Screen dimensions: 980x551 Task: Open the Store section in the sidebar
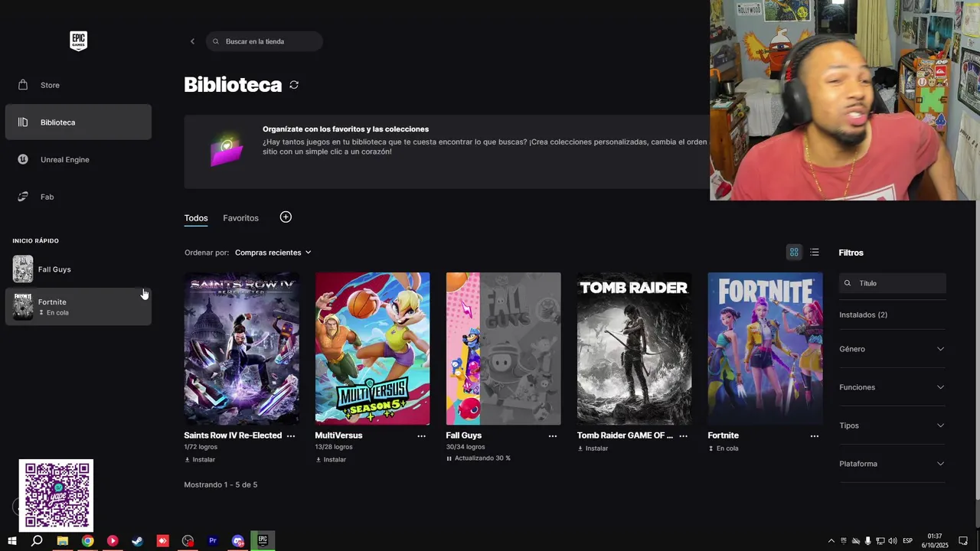(78, 85)
